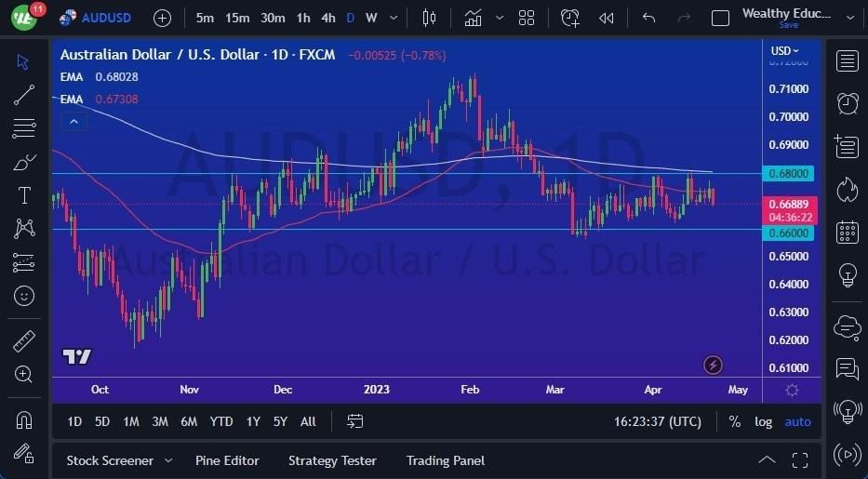Open the compare or add symbol button
The image size is (868, 479).
[x=162, y=19]
